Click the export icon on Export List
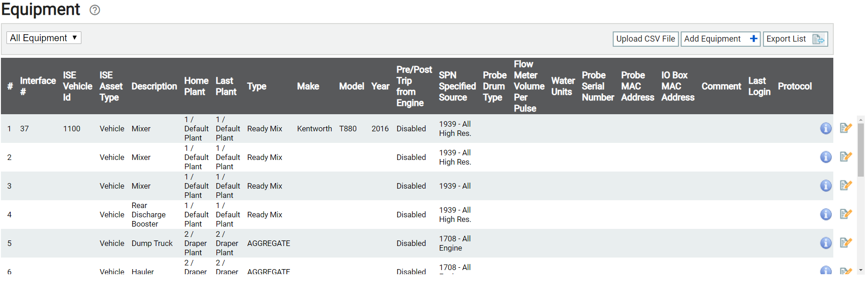 click(x=818, y=39)
